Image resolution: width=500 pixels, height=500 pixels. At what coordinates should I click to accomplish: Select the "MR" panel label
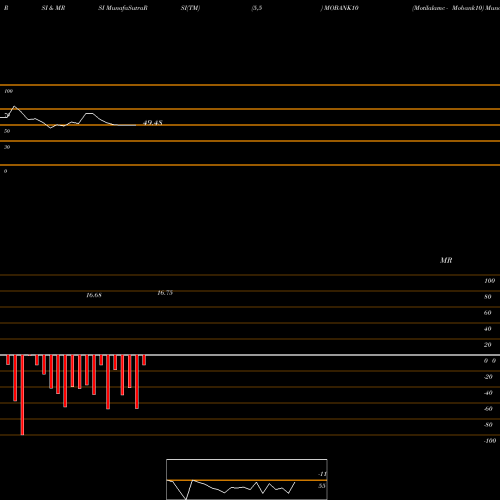pos(446,260)
